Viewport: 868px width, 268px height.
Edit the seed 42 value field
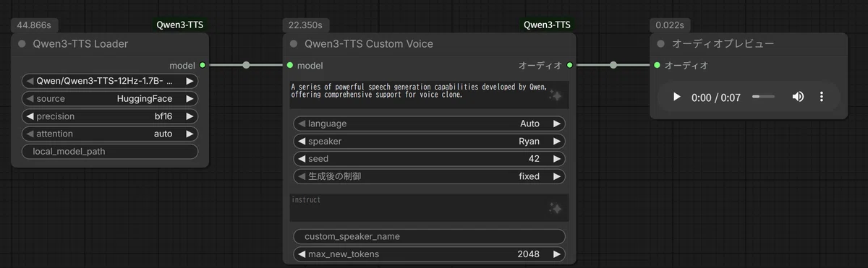(x=429, y=158)
